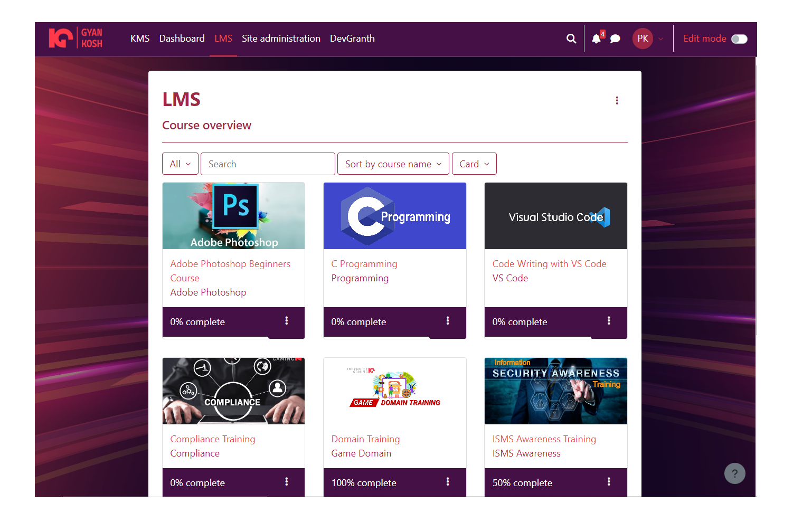Click the Domain Training course thumbnail image
The image size is (793, 532).
394,391
